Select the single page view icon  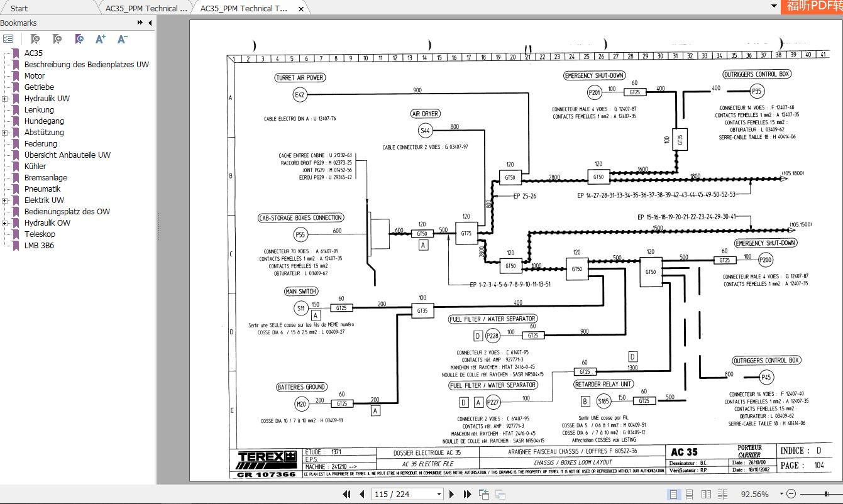point(674,494)
